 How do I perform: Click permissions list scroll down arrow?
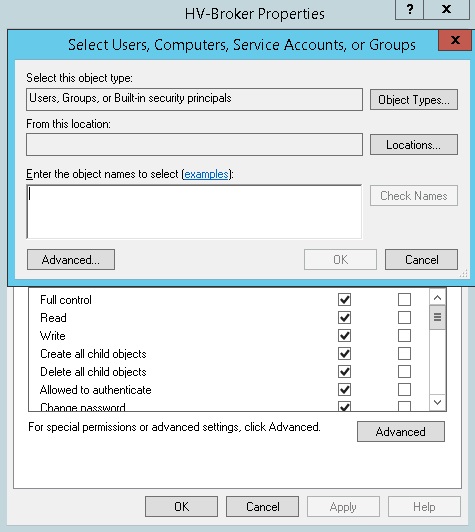click(x=437, y=402)
